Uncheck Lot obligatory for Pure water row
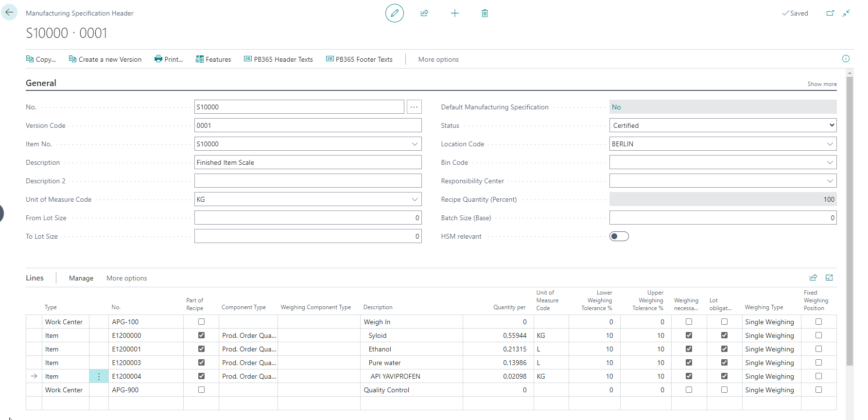 click(x=724, y=363)
